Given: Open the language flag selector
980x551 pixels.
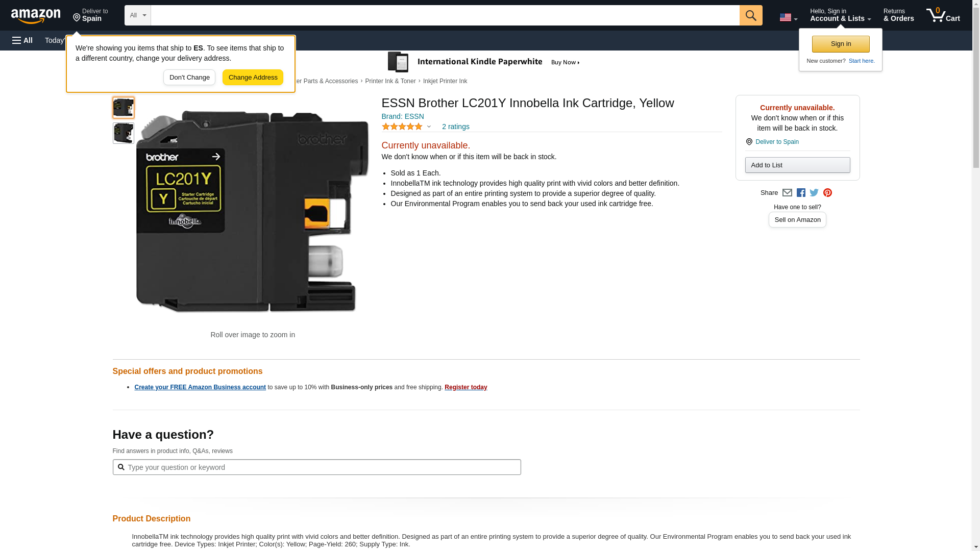Looking at the screenshot, I should pos(788,17).
